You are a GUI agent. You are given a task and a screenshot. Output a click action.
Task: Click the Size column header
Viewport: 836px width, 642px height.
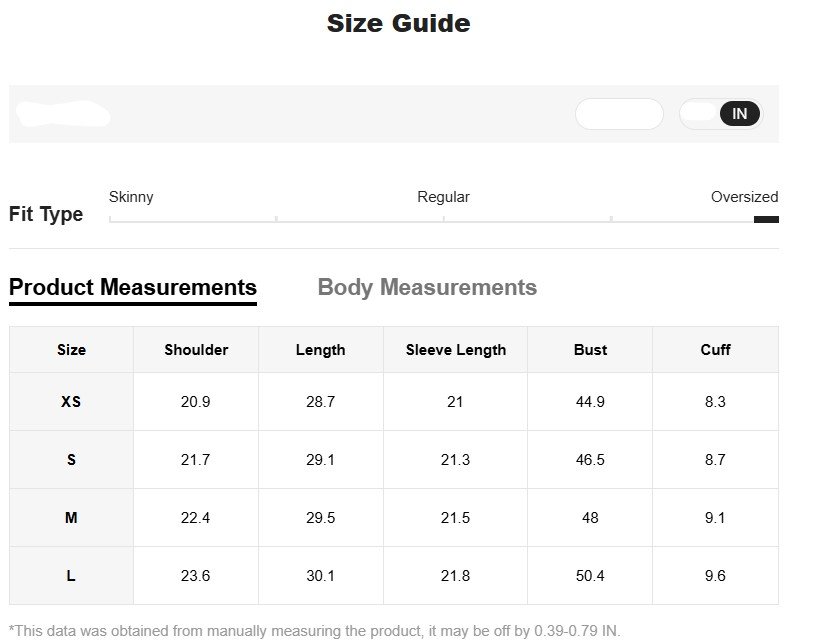(x=71, y=350)
